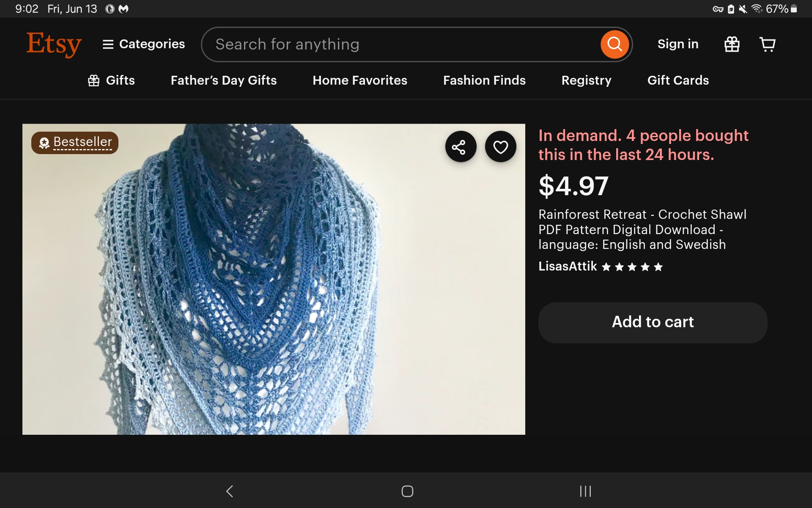Open the Gifts navigation link
Screen dimensions: 812x508
[x=111, y=80]
